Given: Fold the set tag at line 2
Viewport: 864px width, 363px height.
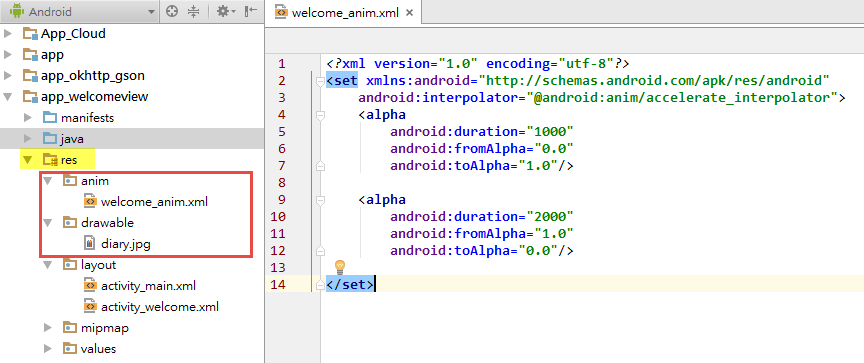Looking at the screenshot, I should [x=320, y=82].
